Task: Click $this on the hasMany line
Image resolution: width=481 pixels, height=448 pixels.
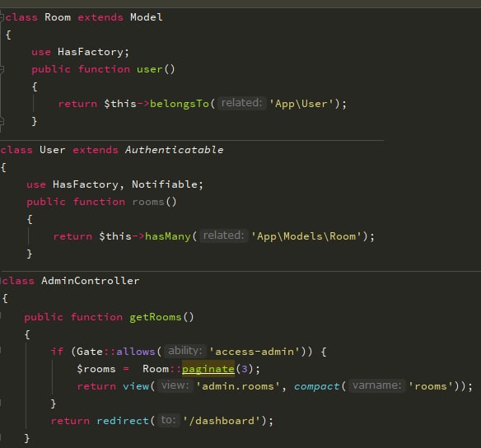Action: (x=115, y=236)
